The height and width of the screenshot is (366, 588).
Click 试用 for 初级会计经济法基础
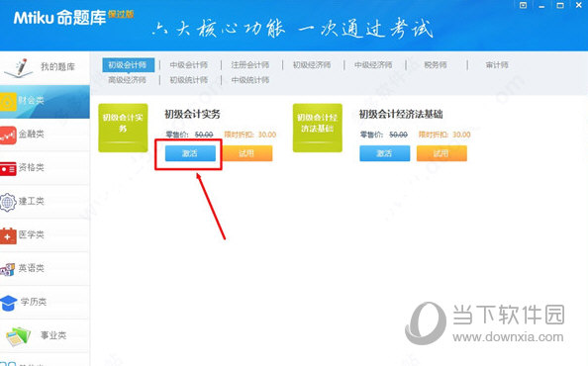tap(441, 153)
